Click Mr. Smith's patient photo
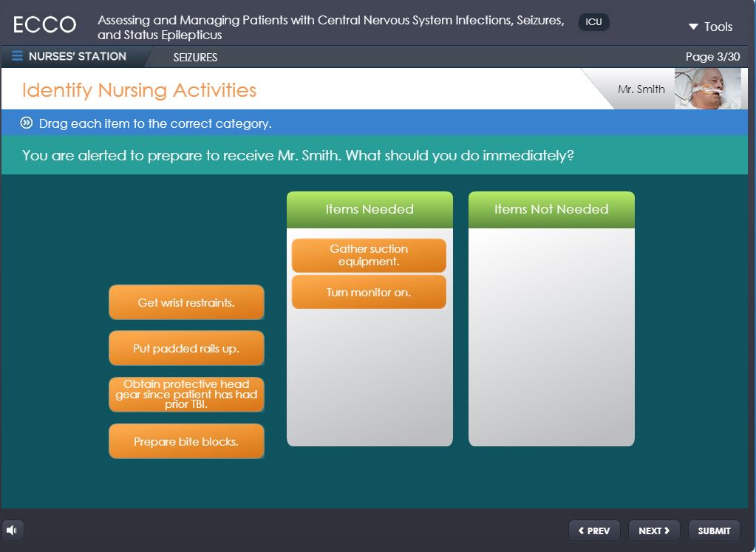The width and height of the screenshot is (756, 552). click(707, 89)
